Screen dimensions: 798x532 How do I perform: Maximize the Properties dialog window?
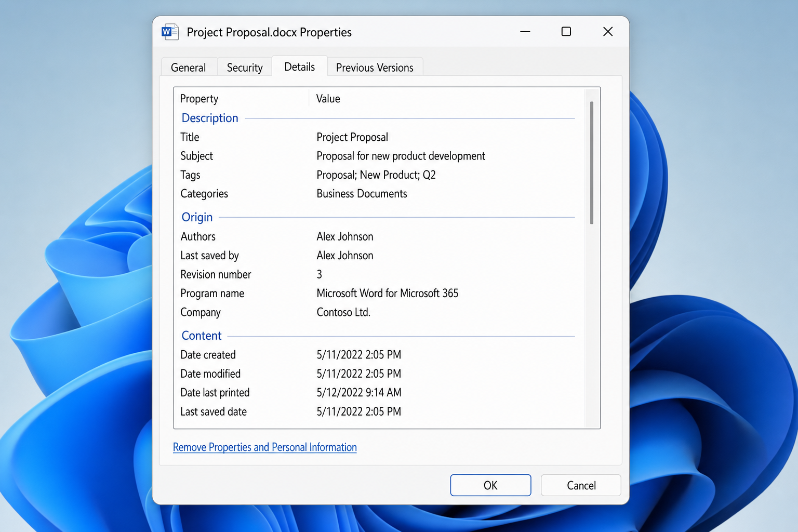click(566, 32)
